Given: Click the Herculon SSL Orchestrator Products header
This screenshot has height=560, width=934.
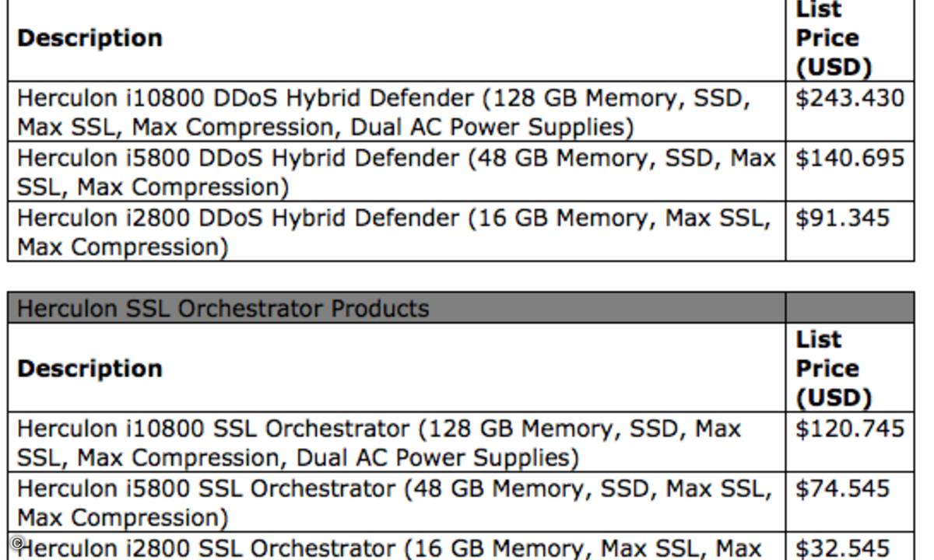Looking at the screenshot, I should [223, 309].
